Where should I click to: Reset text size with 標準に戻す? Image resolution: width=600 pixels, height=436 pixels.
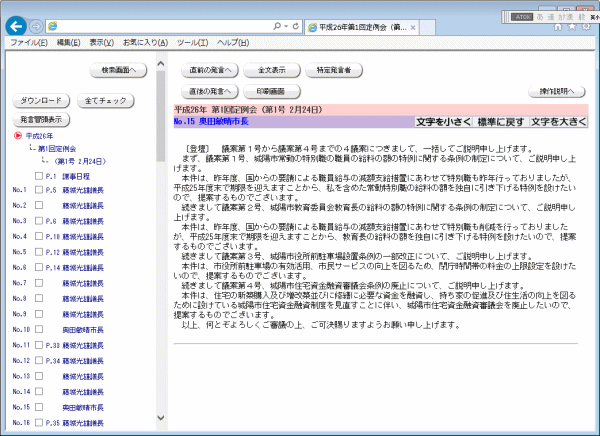pyautogui.click(x=501, y=122)
